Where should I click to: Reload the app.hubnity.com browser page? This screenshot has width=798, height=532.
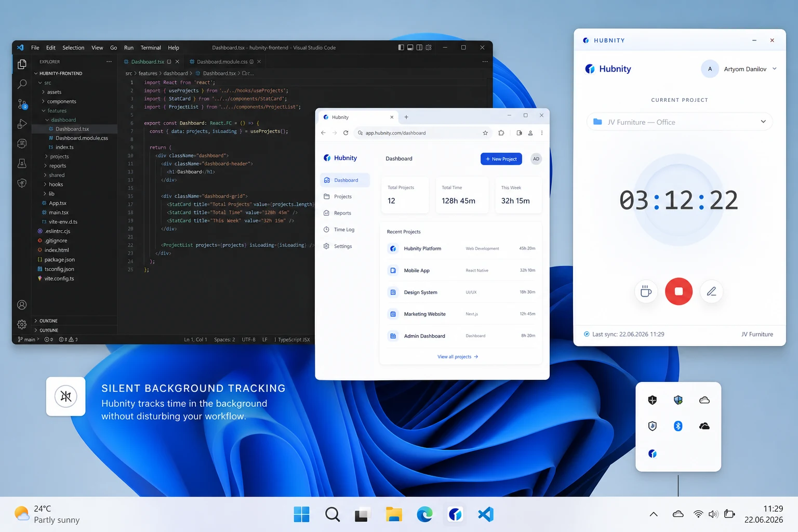[x=345, y=133]
